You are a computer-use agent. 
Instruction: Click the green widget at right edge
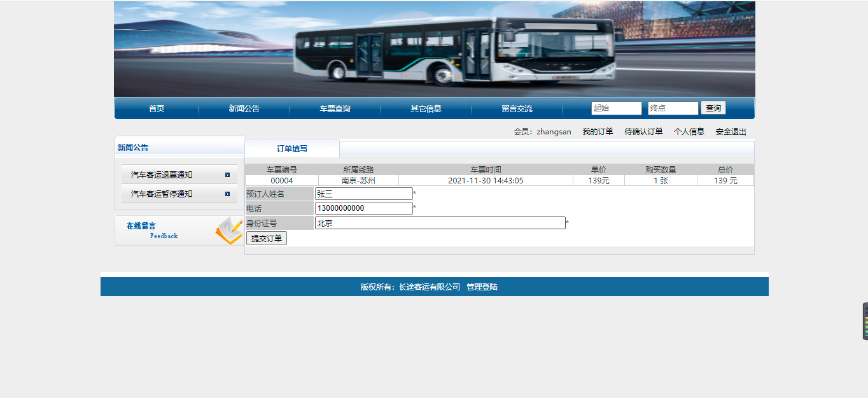click(865, 322)
